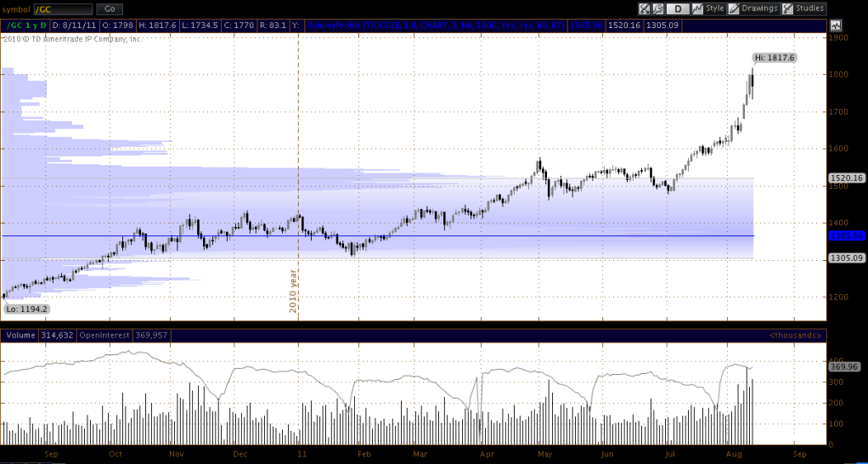This screenshot has height=464, width=868.
Task: Focus the symbol input field with /GC
Action: pos(62,8)
